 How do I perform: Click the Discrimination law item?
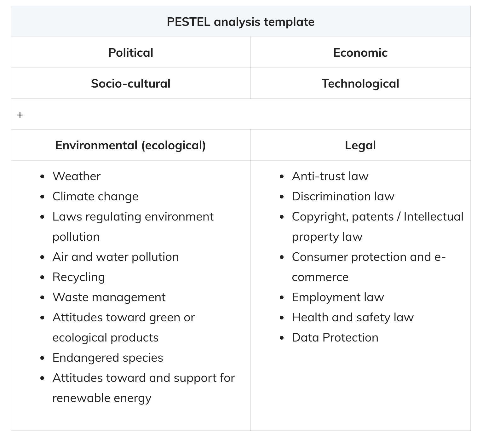(x=343, y=196)
